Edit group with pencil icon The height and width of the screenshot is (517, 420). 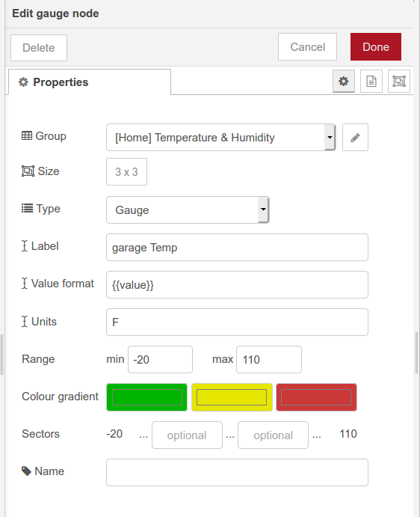pos(355,138)
